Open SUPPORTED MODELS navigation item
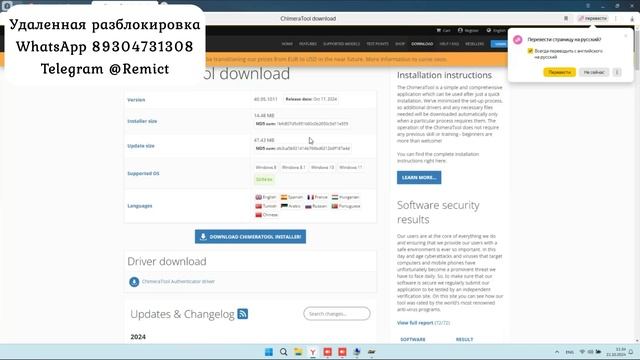This screenshot has height=360, width=640. [342, 44]
